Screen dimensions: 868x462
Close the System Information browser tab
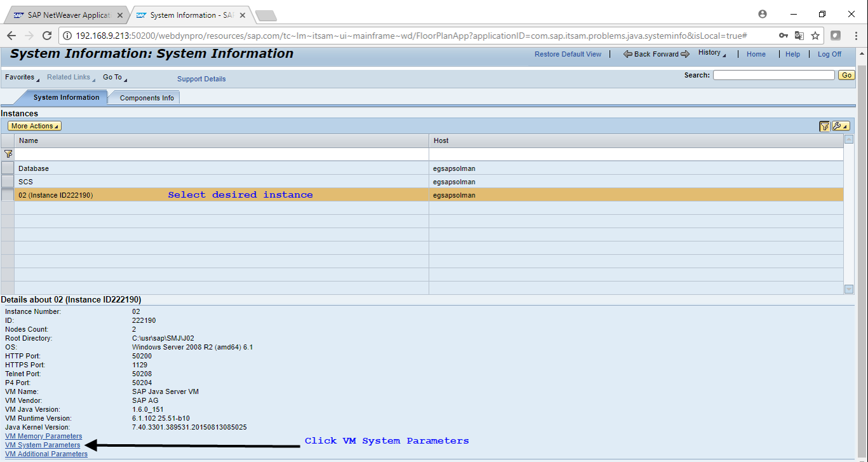(243, 15)
